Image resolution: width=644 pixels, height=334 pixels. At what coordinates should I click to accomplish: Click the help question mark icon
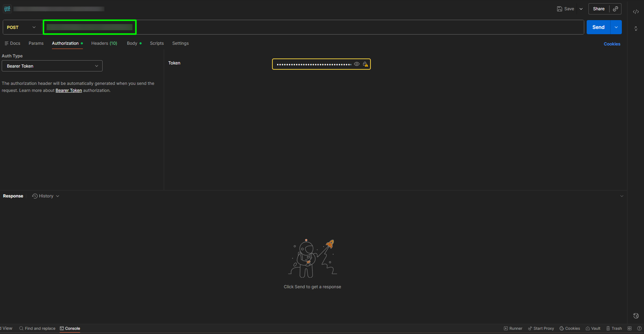pos(639,328)
